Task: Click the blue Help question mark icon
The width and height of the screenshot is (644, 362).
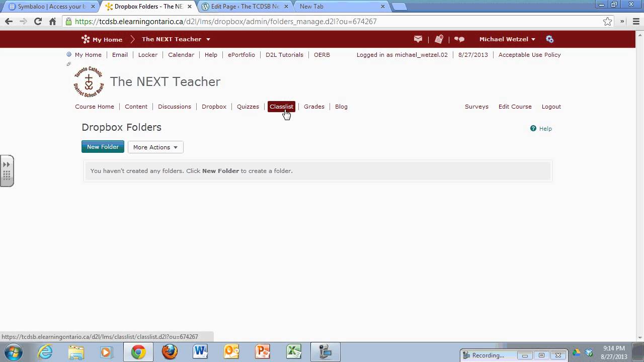Action: click(533, 129)
